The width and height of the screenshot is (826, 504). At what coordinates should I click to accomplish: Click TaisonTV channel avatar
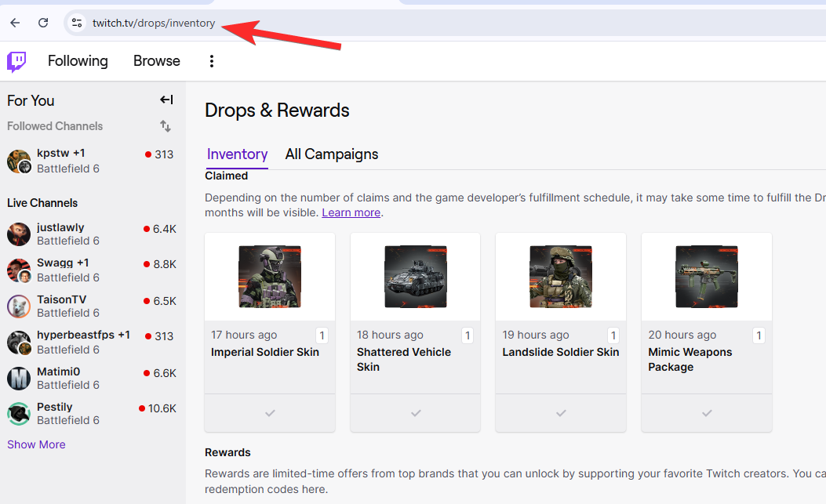pos(19,306)
